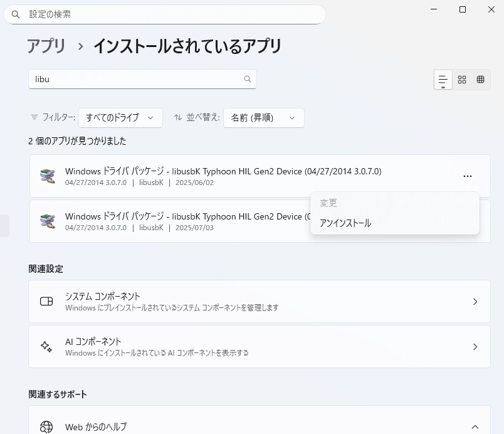Click the AI コンポーネント sparkle icon

pyautogui.click(x=46, y=346)
